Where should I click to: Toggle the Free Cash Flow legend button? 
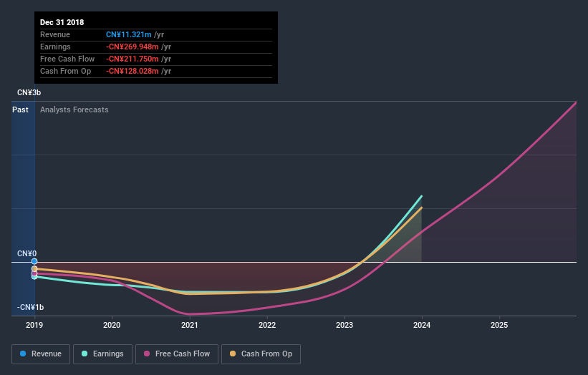[x=177, y=354]
